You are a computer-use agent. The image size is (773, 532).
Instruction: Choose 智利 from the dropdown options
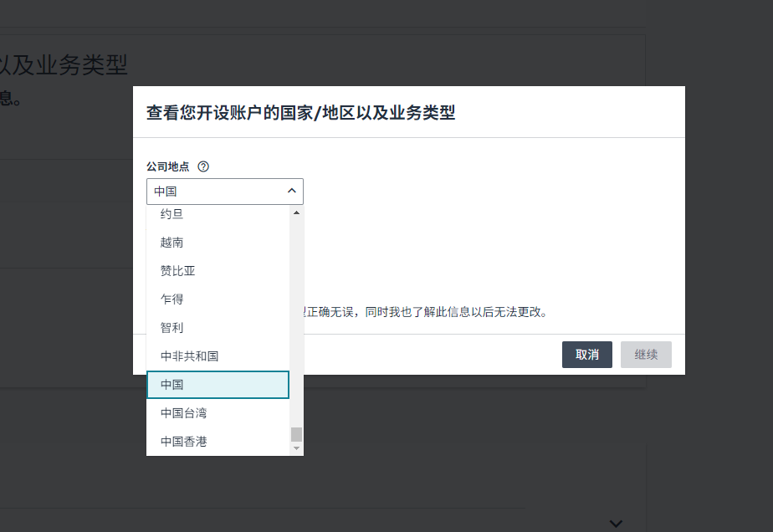[x=171, y=328]
